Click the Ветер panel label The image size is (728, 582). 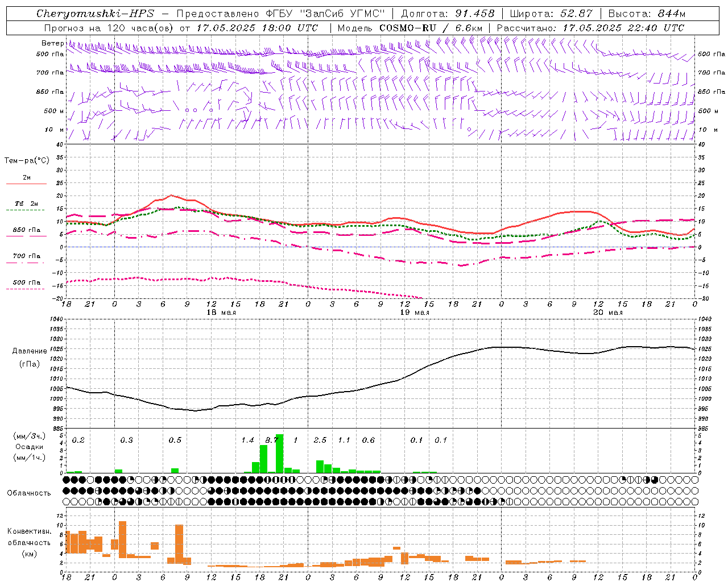[x=53, y=43]
